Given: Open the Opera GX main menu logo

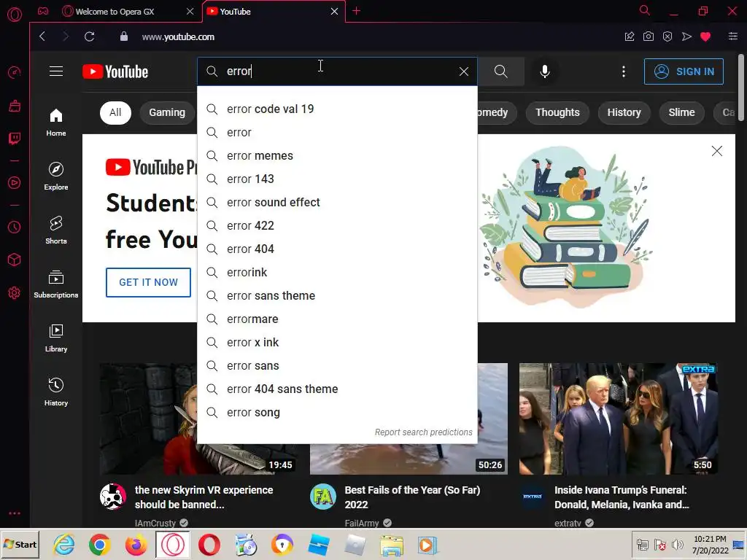Looking at the screenshot, I should click(15, 15).
